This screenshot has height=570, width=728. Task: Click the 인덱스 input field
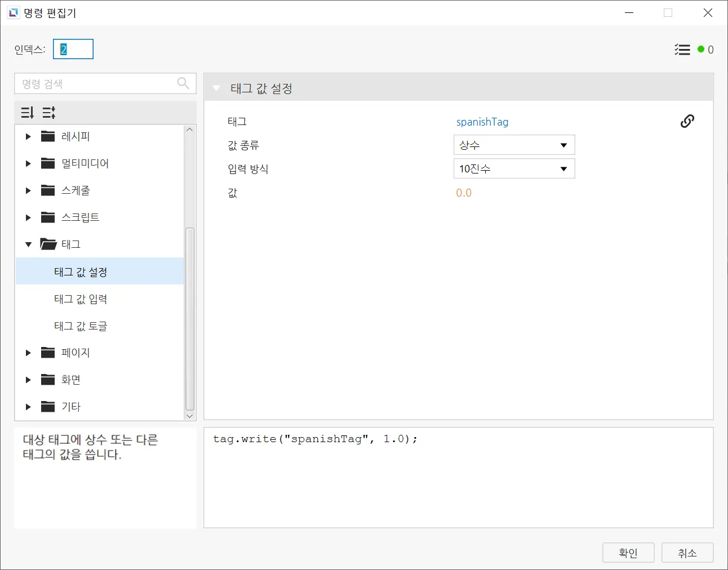point(73,50)
